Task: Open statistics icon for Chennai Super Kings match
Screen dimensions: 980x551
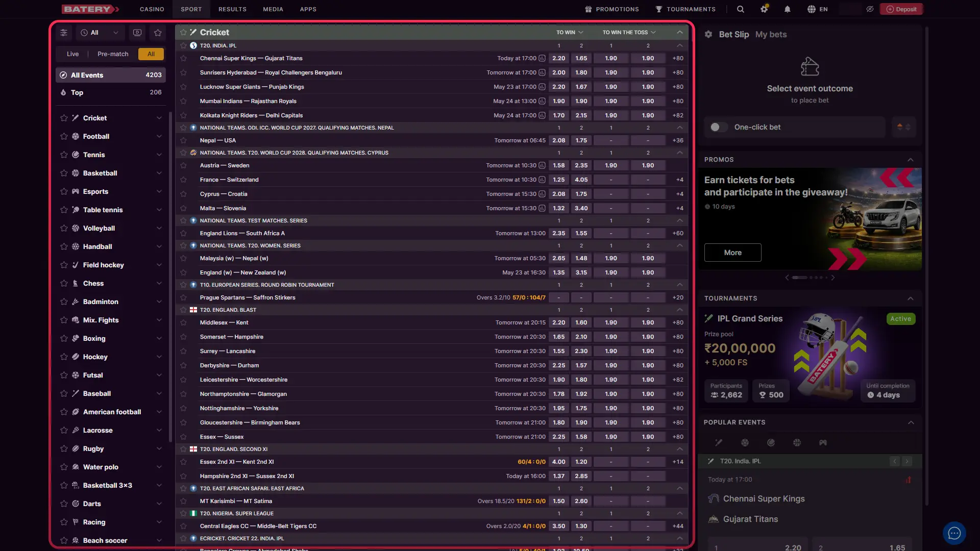Action: (542, 58)
